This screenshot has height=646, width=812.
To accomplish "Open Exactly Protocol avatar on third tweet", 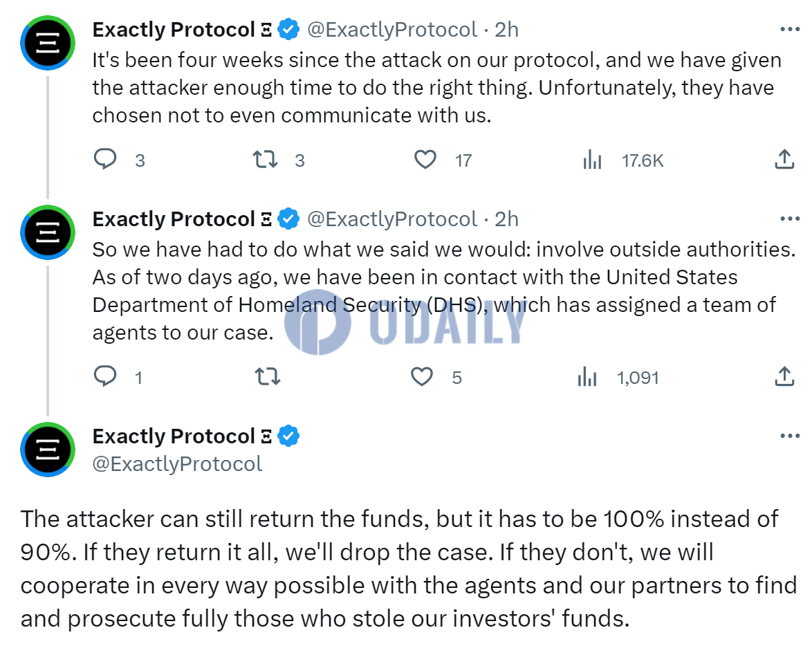I will click(x=48, y=450).
